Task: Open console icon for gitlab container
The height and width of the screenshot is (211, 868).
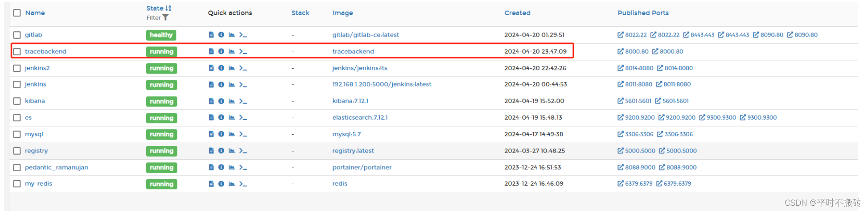Action: [x=243, y=35]
